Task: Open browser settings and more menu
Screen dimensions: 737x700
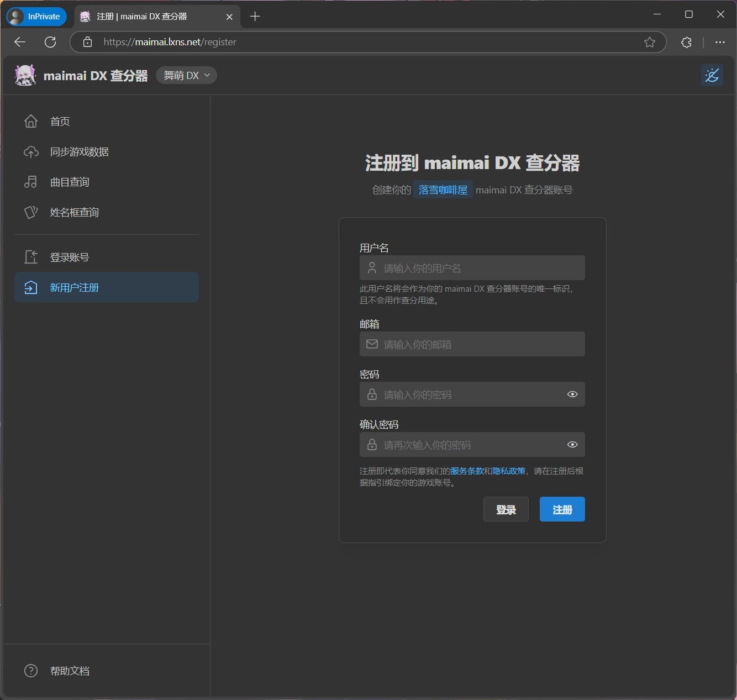Action: pos(720,42)
